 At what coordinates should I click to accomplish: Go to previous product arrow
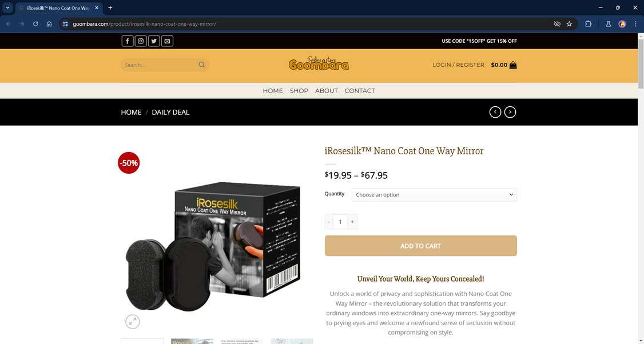(495, 112)
